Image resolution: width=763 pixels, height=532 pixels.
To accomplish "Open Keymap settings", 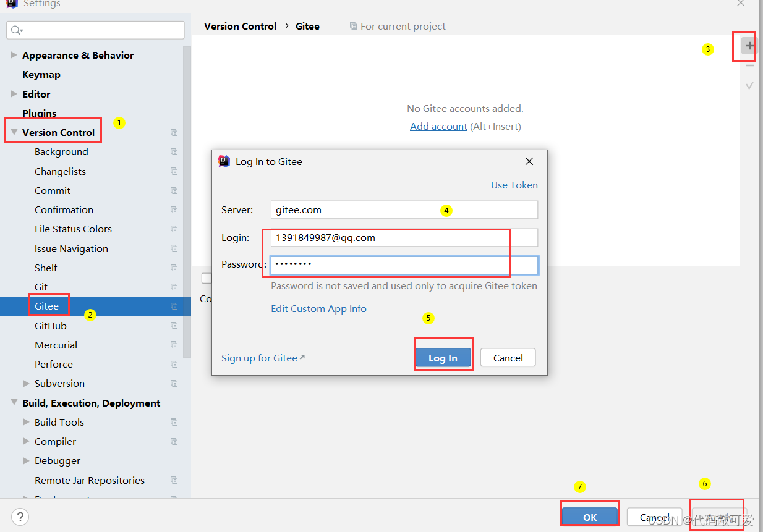I will pyautogui.click(x=41, y=75).
